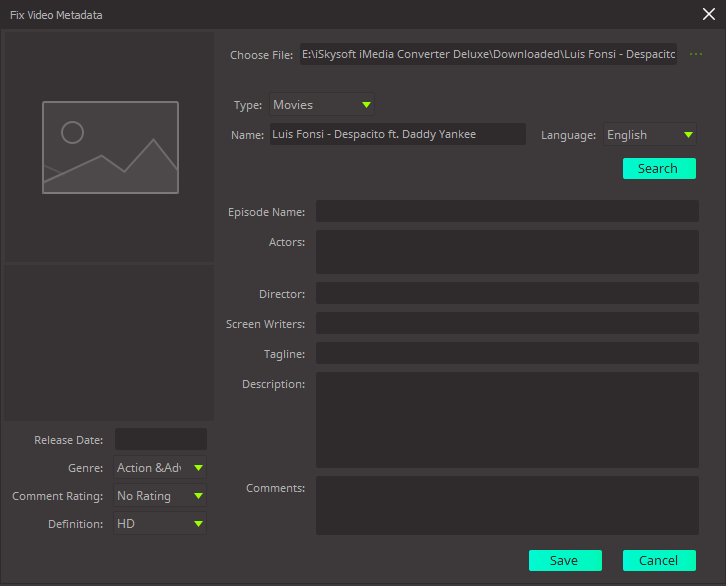The width and height of the screenshot is (726, 586).
Task: Focus the Name text field
Action: pyautogui.click(x=397, y=134)
